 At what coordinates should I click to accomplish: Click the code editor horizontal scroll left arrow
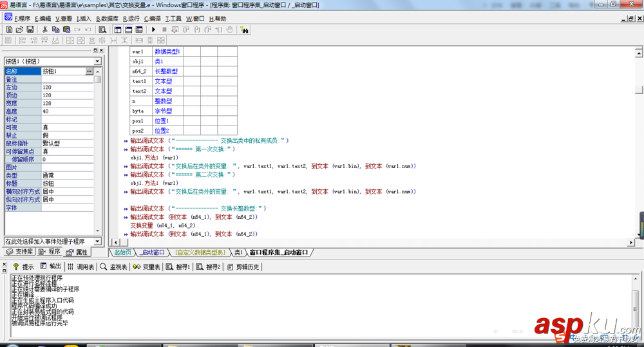[x=115, y=242]
